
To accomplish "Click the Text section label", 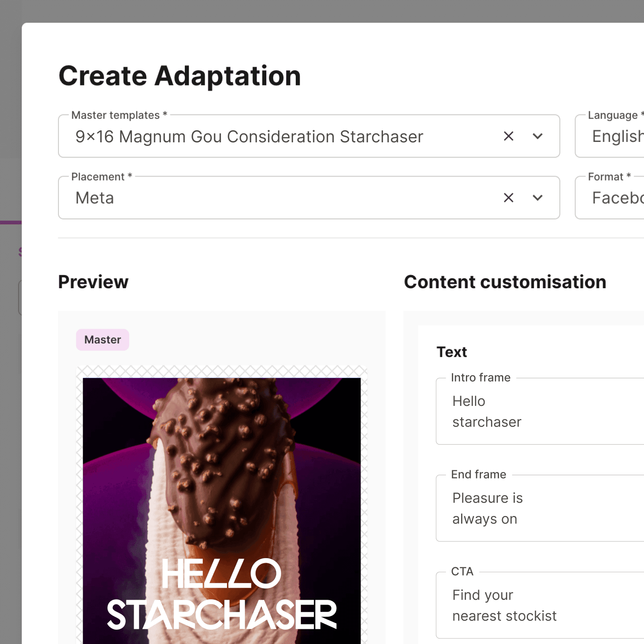I will (x=452, y=351).
